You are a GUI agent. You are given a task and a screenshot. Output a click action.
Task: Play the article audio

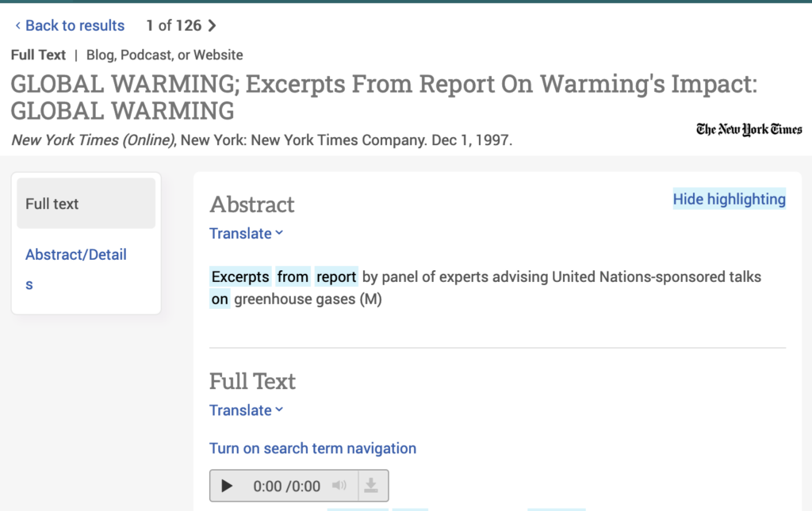[228, 486]
